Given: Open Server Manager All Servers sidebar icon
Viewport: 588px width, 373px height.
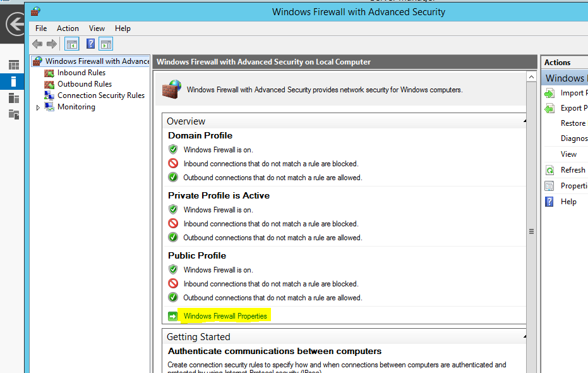Looking at the screenshot, I should [14, 99].
